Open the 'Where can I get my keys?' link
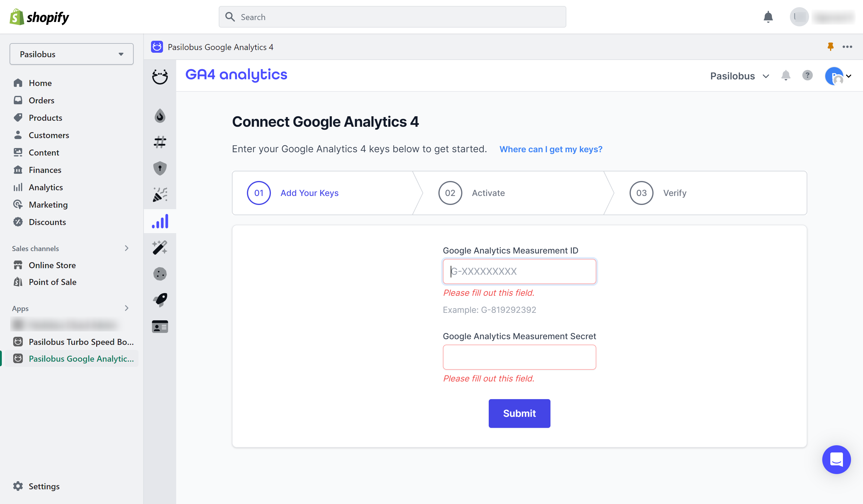Image resolution: width=863 pixels, height=504 pixels. [551, 149]
